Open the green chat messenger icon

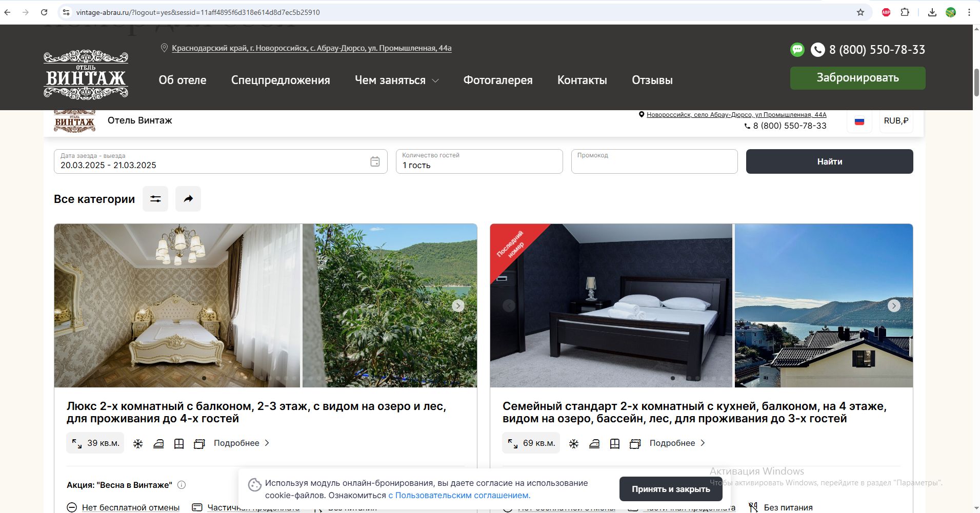click(x=797, y=50)
